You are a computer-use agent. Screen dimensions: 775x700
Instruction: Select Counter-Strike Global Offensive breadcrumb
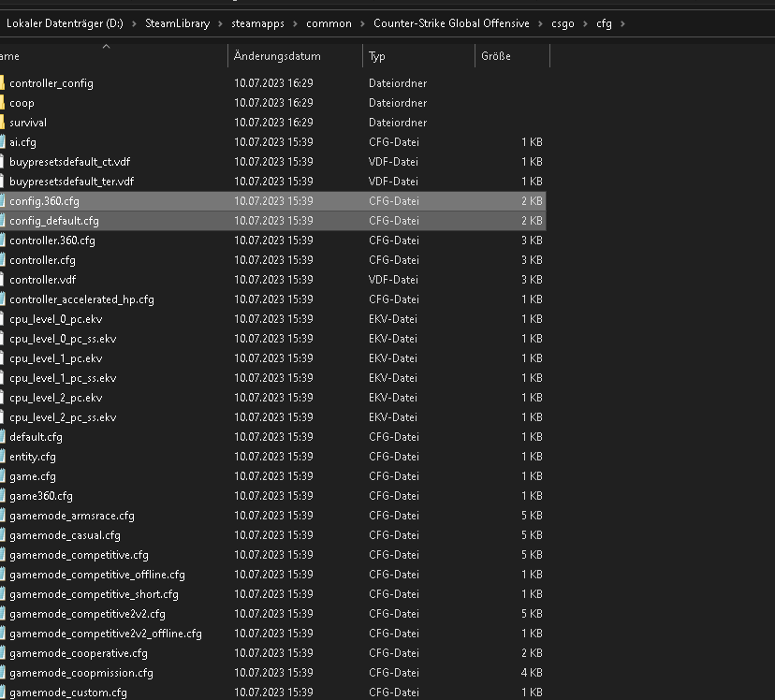pyautogui.click(x=451, y=23)
